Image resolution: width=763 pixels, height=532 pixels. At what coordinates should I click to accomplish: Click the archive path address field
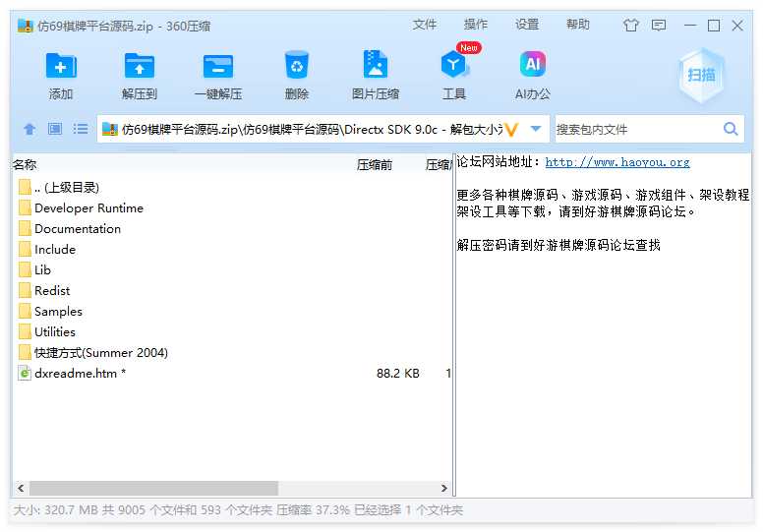pos(312,130)
